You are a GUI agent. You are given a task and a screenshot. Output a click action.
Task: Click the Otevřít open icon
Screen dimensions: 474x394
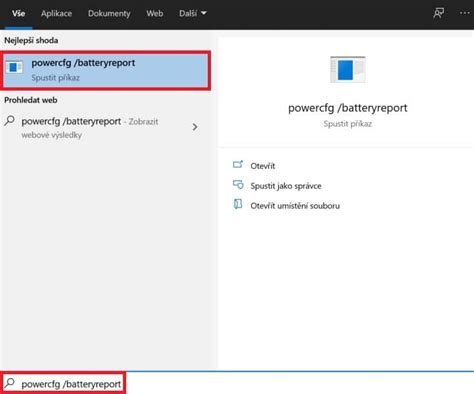pos(238,164)
